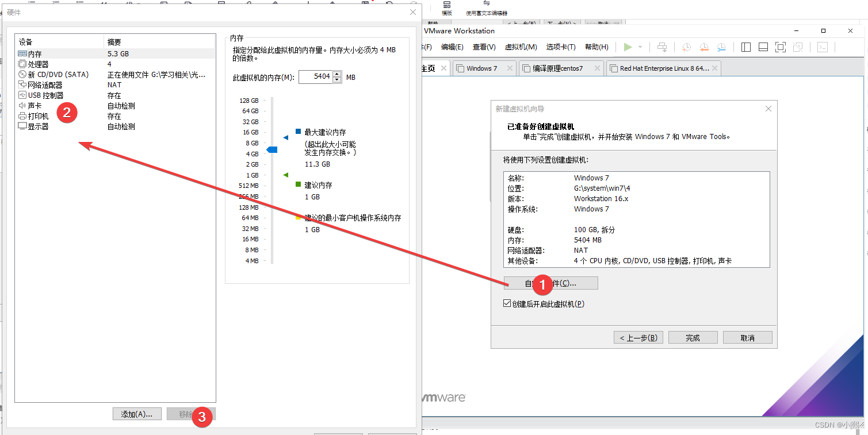Click the 使用富文本编辑器 switch icon

[487, 8]
